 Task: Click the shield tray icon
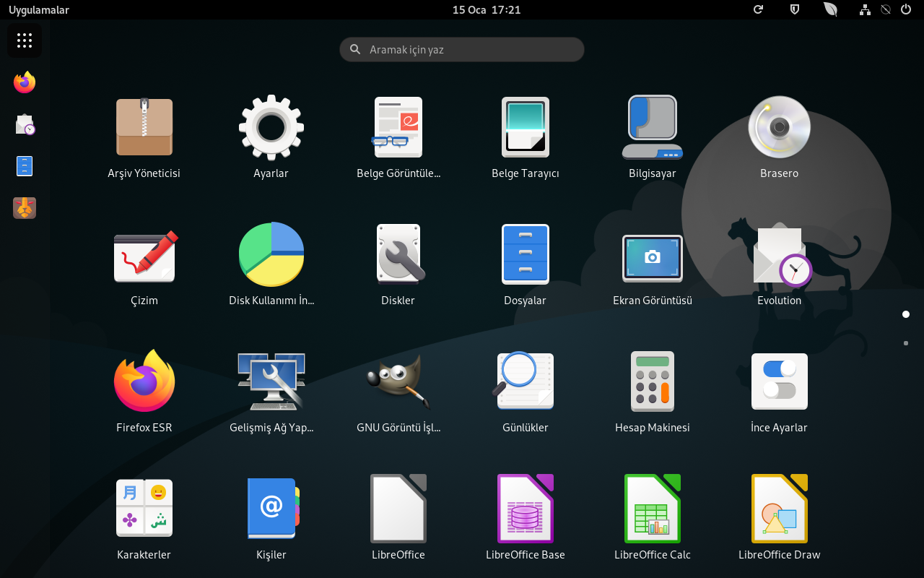pos(795,9)
